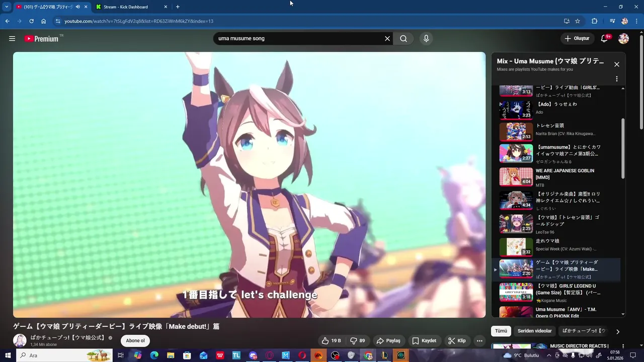Mute the YouTube tab audio icon
644x362 pixels.
(x=77, y=7)
